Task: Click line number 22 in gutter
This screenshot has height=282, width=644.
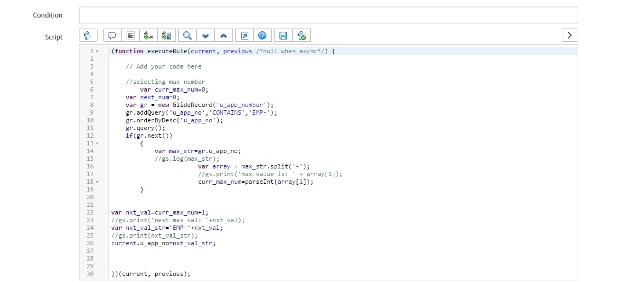Action: pyautogui.click(x=90, y=212)
